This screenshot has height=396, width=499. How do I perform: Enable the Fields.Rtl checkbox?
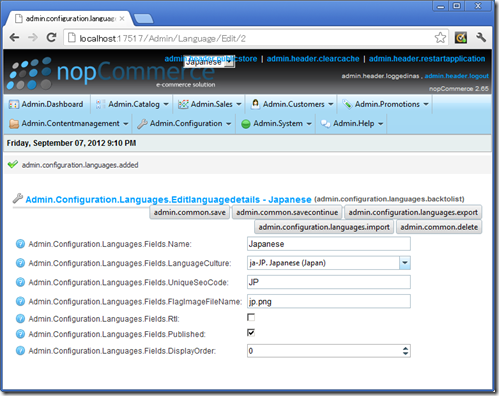click(251, 317)
